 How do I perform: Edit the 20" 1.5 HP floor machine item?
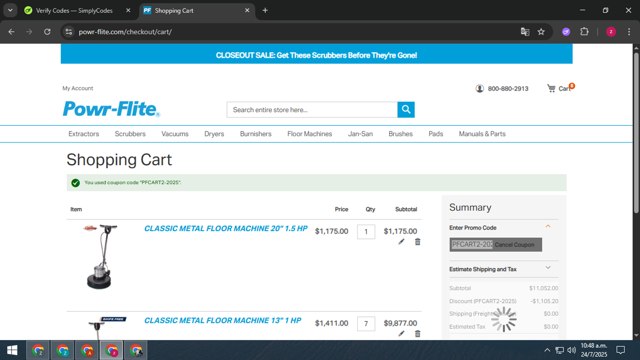click(x=402, y=242)
